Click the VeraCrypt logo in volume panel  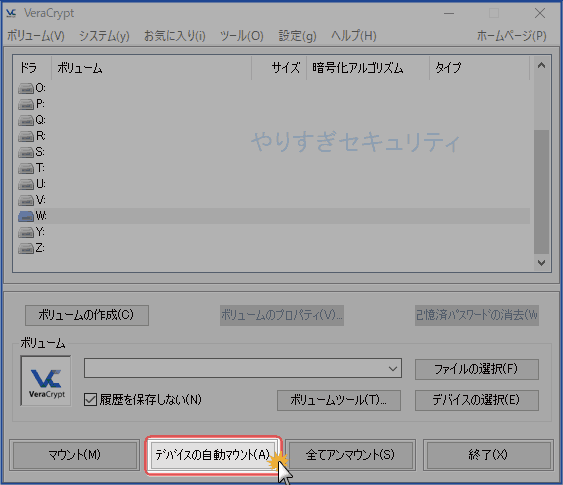46,381
